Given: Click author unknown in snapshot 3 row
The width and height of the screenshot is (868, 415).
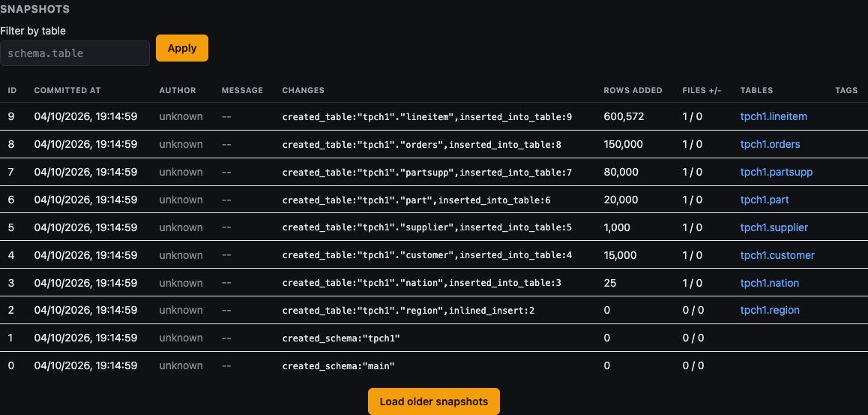Looking at the screenshot, I should tap(181, 283).
